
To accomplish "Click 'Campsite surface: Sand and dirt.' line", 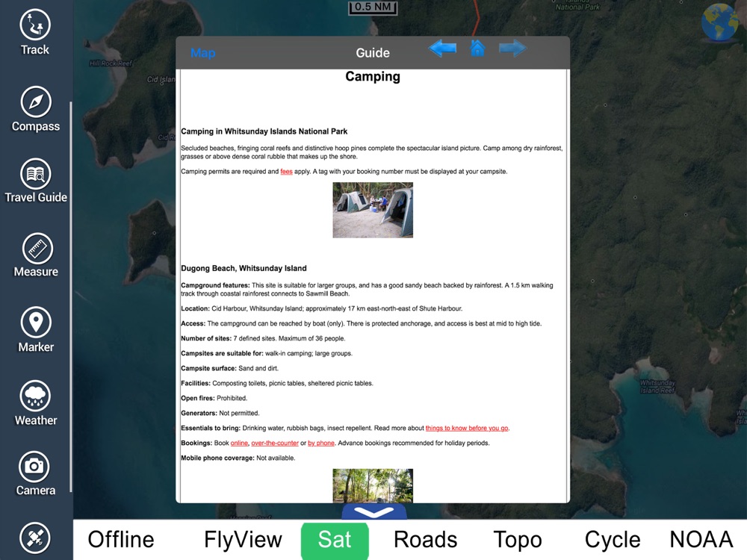I will pos(229,368).
